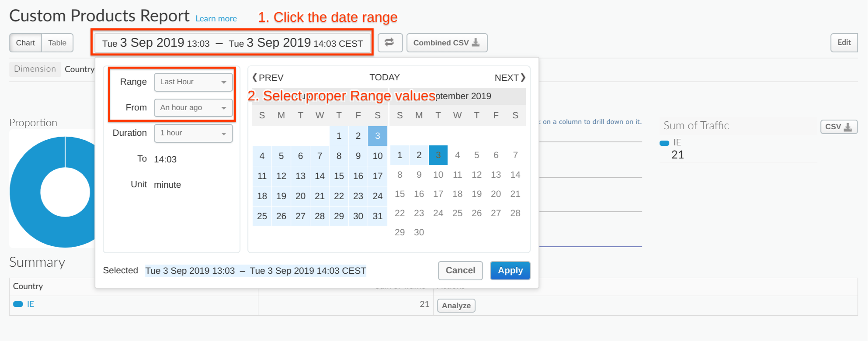Viewport: 868px width, 341px height.
Task: Advance calendar using NEXT chevron
Action: click(x=510, y=78)
